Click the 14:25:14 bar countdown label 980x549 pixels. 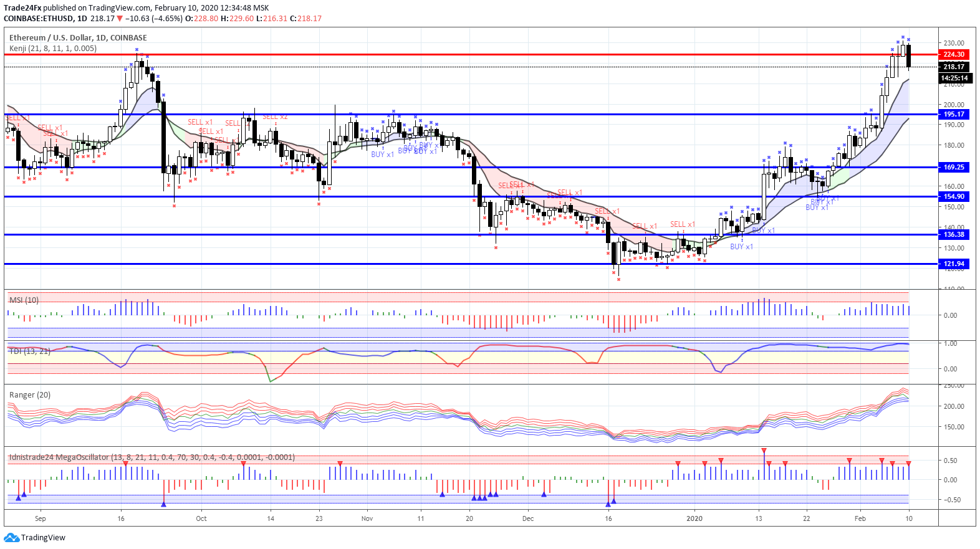click(x=954, y=79)
